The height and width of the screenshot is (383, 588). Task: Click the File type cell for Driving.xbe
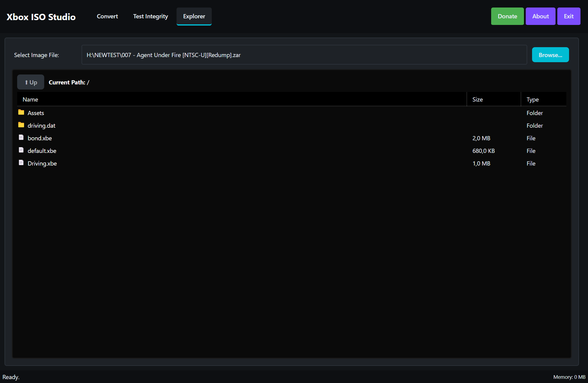[531, 163]
